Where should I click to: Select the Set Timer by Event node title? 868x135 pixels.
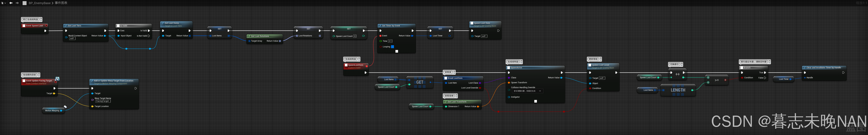tap(391, 26)
